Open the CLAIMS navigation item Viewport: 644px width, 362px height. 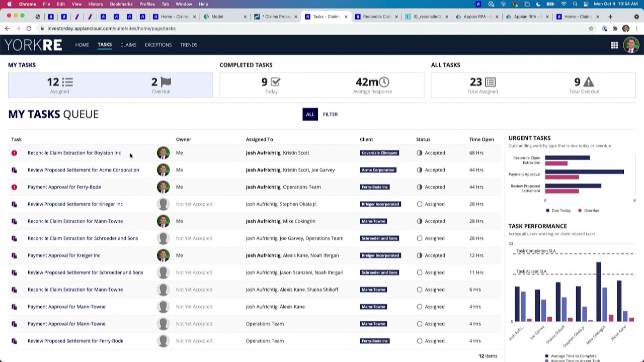point(128,45)
